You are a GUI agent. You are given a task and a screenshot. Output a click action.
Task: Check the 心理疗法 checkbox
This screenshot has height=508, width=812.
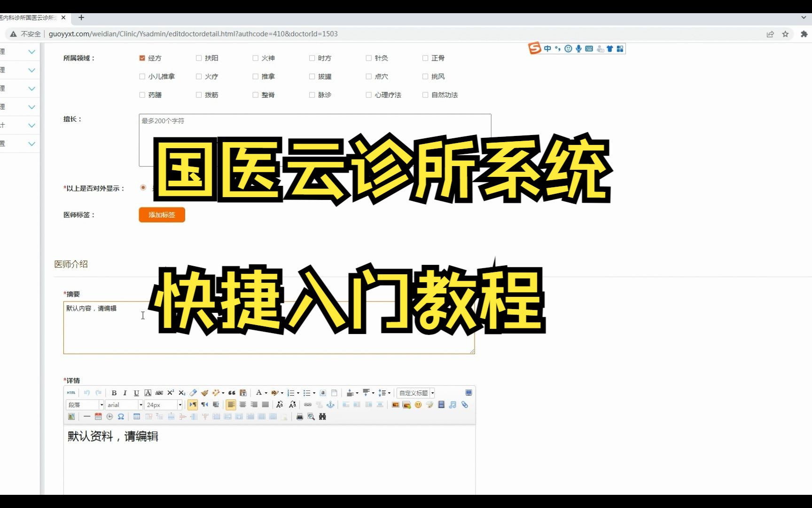click(x=369, y=95)
